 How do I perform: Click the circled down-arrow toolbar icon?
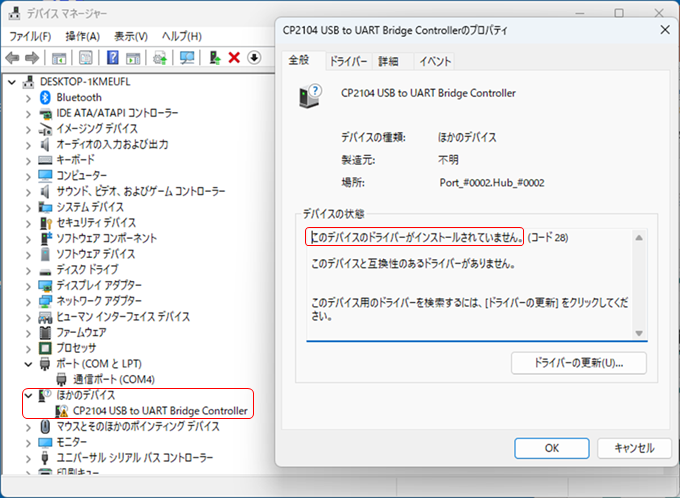(254, 58)
